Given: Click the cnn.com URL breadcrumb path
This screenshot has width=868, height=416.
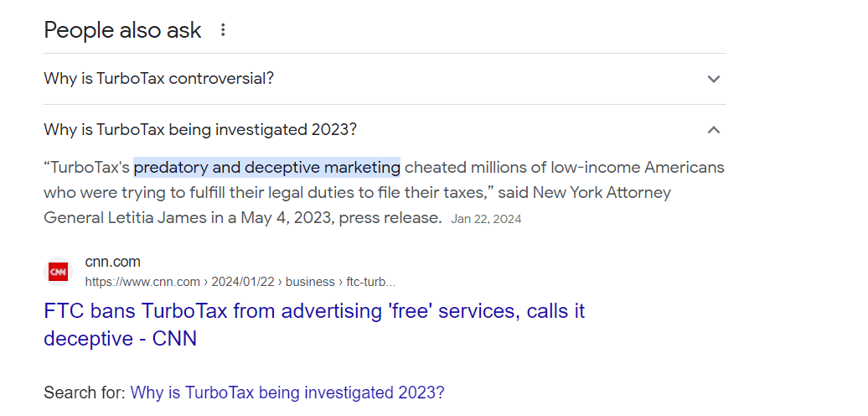Looking at the screenshot, I should click(240, 282).
